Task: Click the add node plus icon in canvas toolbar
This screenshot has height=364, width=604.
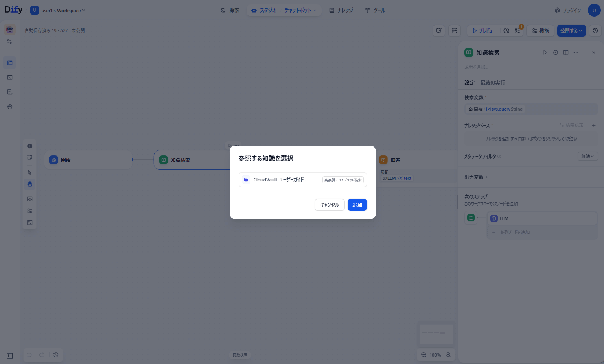Action: click(x=30, y=146)
